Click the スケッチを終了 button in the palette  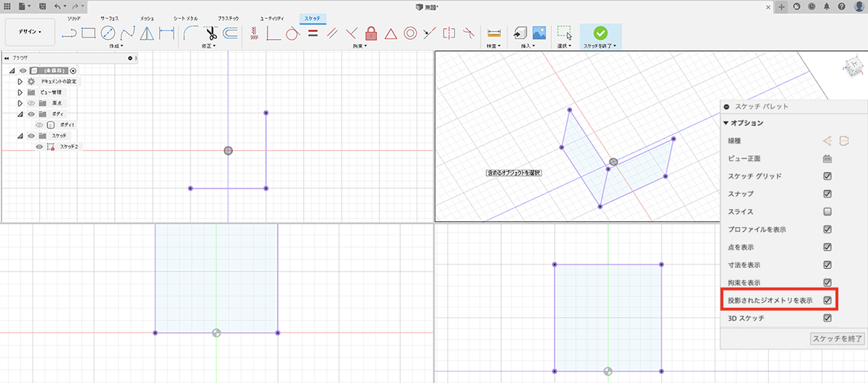pyautogui.click(x=836, y=338)
